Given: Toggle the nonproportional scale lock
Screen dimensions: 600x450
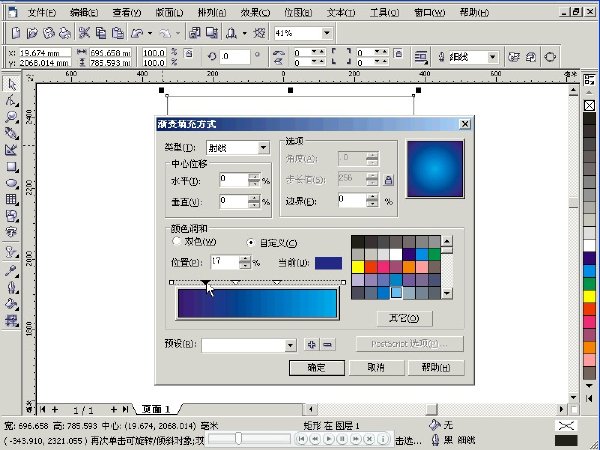Looking at the screenshot, I should [188, 53].
